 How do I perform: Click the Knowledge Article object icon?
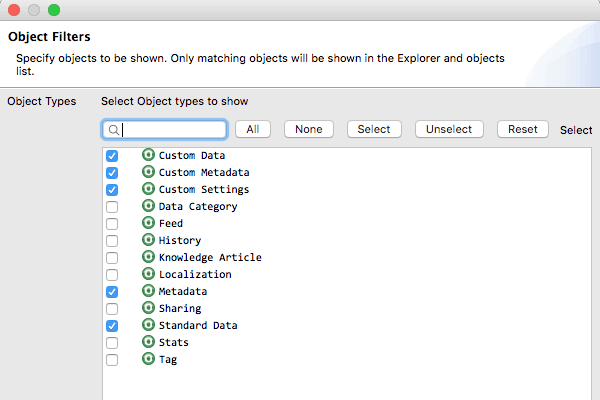pos(149,257)
